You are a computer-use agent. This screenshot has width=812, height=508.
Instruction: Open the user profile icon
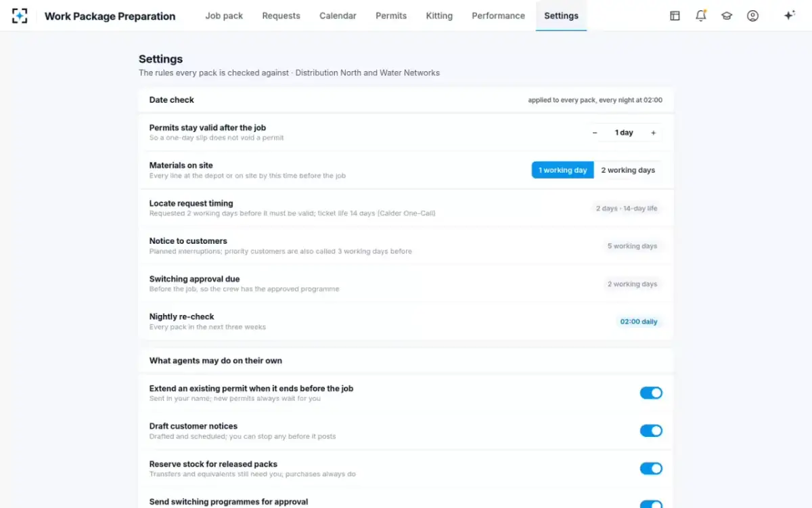click(x=752, y=16)
